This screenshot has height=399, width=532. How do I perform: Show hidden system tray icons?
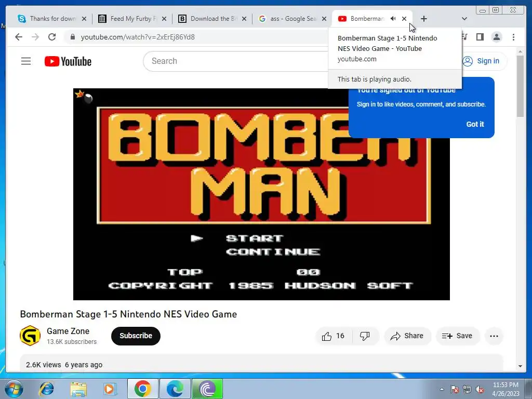pos(442,389)
